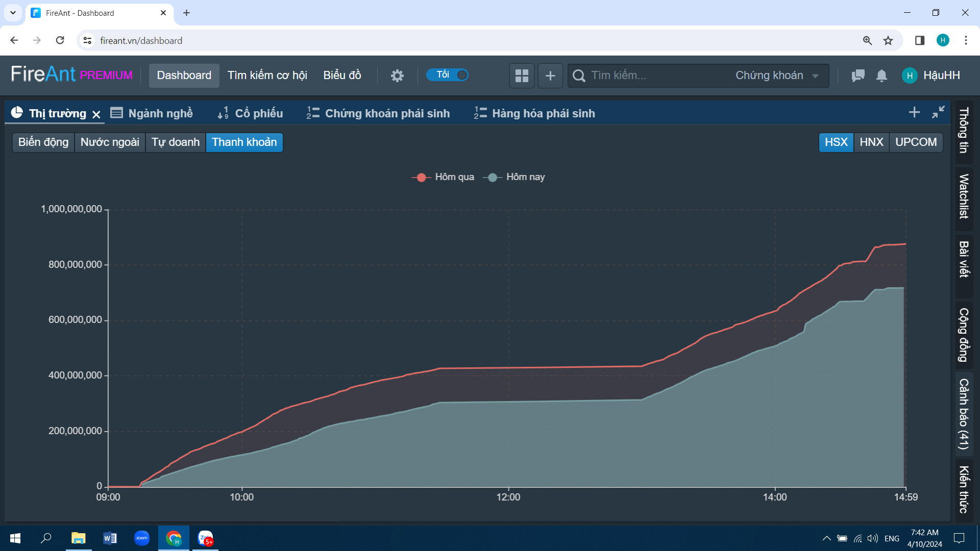Toggle the Tối dark mode switch
980x551 pixels.
tap(448, 75)
